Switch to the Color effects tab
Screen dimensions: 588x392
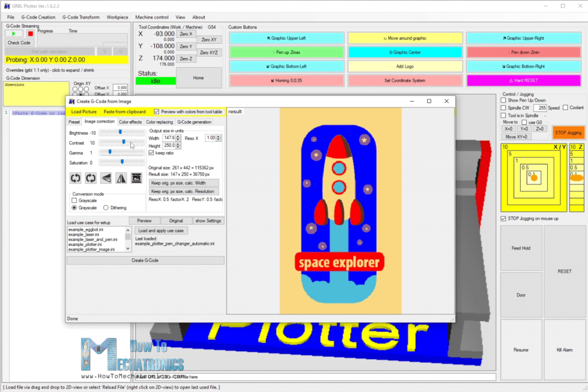pos(130,122)
